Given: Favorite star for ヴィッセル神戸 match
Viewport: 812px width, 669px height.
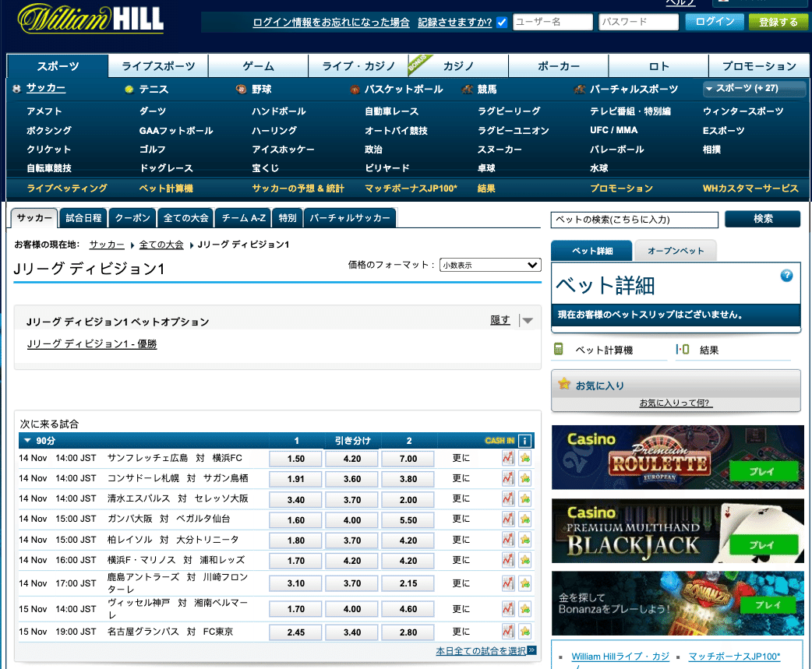Looking at the screenshot, I should pyautogui.click(x=525, y=609).
